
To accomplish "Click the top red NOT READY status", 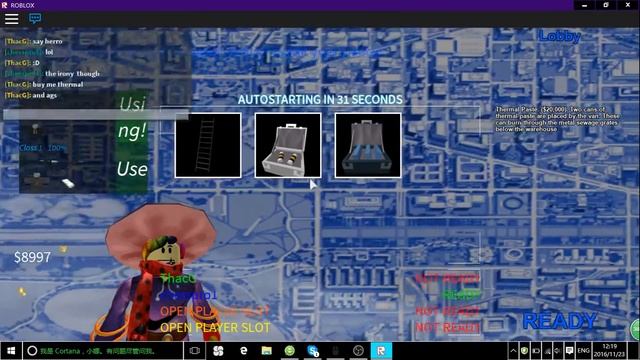I will click(x=447, y=279).
